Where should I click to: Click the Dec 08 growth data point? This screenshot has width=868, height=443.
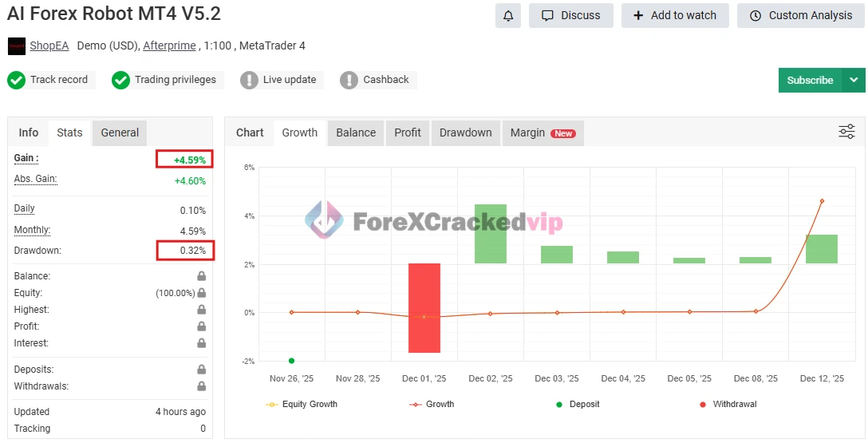pos(756,311)
